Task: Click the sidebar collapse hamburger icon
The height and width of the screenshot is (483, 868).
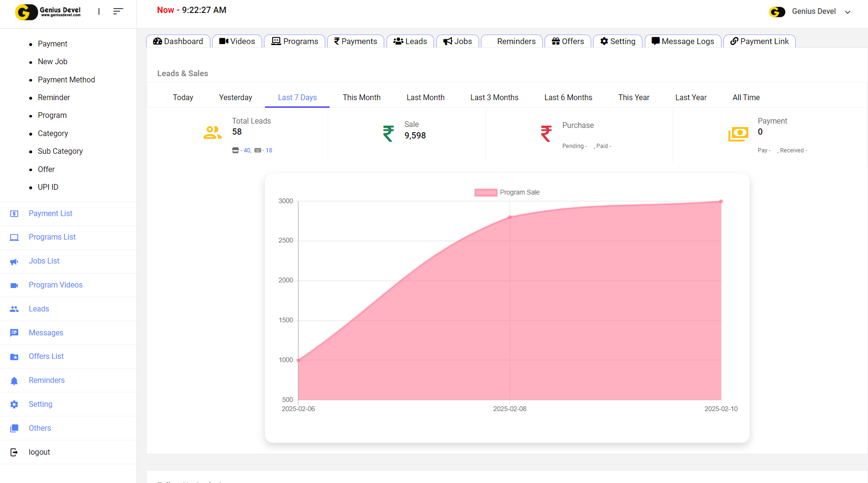Action: point(118,11)
